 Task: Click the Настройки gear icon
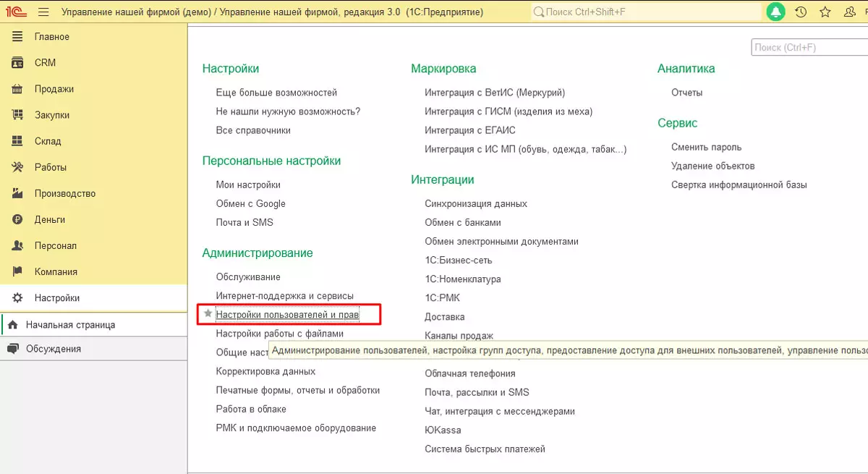tap(18, 297)
